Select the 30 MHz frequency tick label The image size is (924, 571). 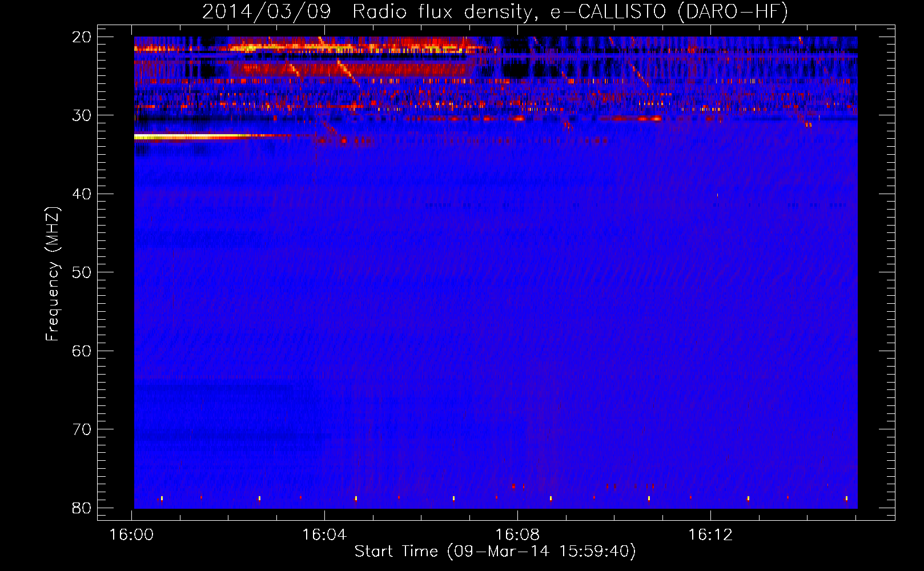tap(82, 115)
